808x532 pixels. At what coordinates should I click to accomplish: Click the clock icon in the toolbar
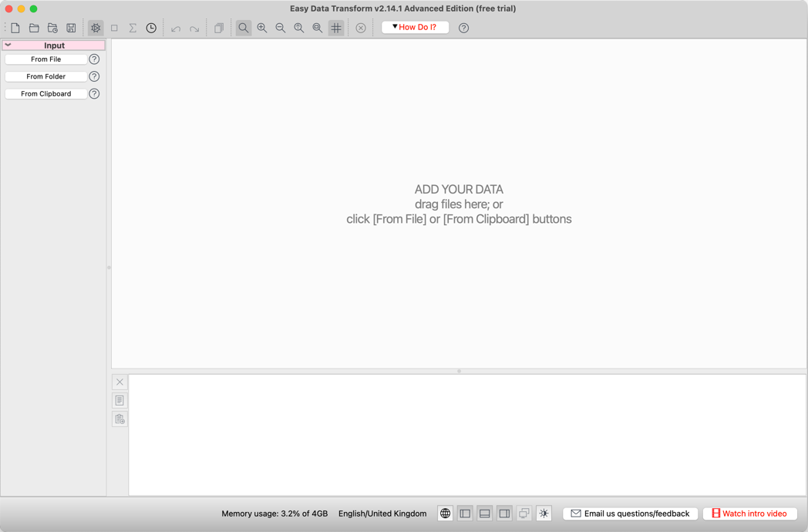(x=151, y=28)
